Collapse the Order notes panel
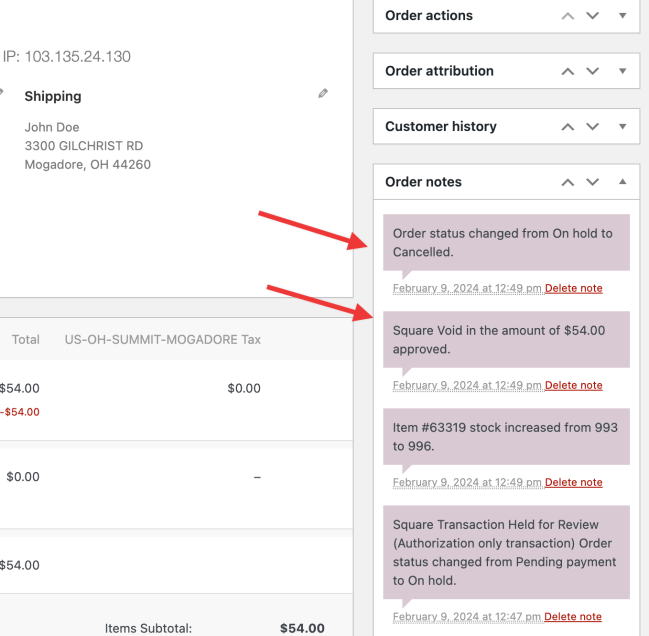This screenshot has height=636, width=649. point(622,183)
